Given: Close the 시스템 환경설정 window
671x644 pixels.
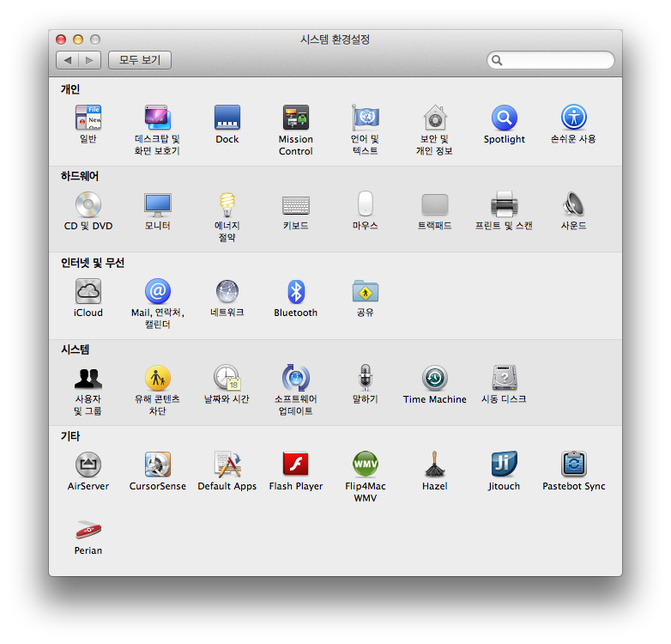Looking at the screenshot, I should [61, 39].
